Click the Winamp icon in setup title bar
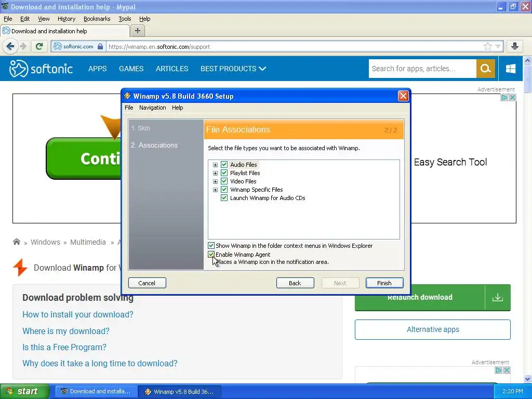Screen dimensions: 532x399 coord(127,96)
